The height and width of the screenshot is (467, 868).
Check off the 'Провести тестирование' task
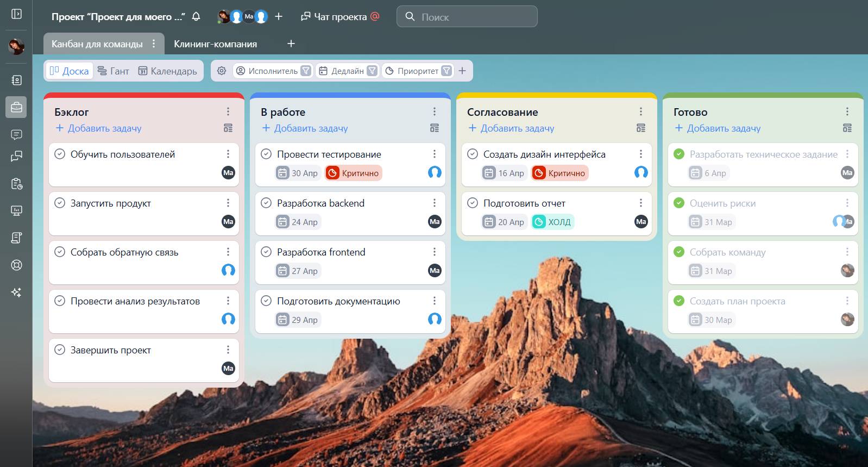[x=266, y=154]
